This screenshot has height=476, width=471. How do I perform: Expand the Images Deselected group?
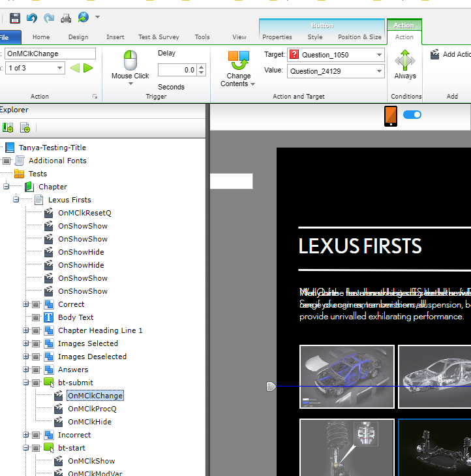[x=26, y=357]
